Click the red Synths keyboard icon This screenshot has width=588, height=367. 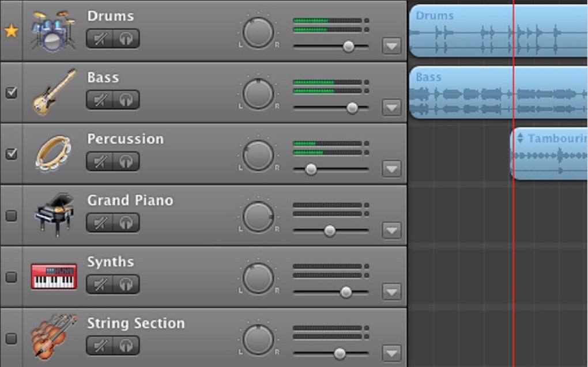click(54, 277)
